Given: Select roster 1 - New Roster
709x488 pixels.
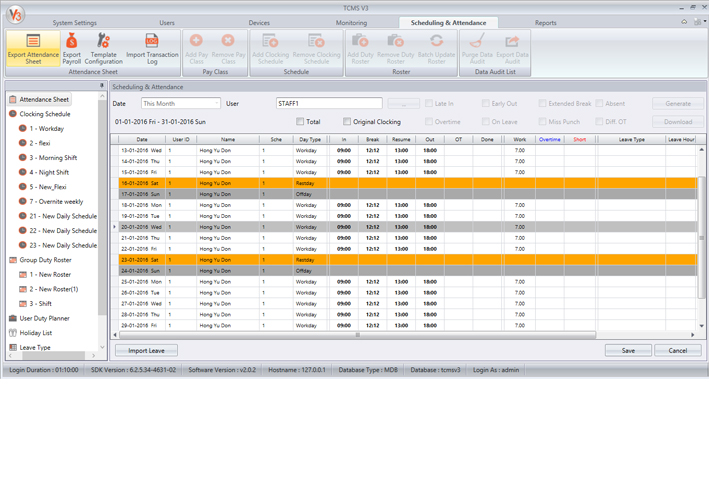Looking at the screenshot, I should pos(45,275).
